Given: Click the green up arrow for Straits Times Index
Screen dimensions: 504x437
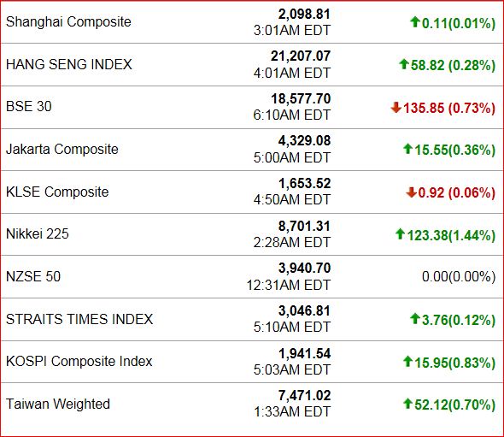Looking at the screenshot, I should [x=415, y=319].
